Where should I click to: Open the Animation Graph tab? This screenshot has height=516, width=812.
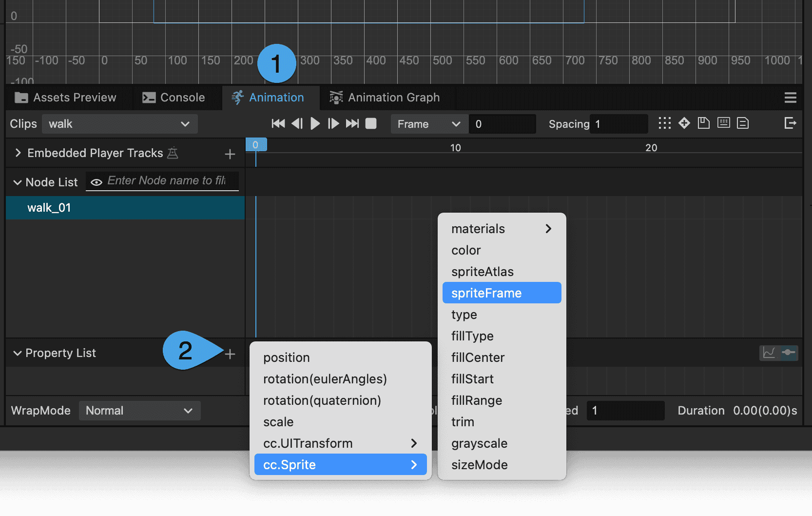tap(385, 98)
